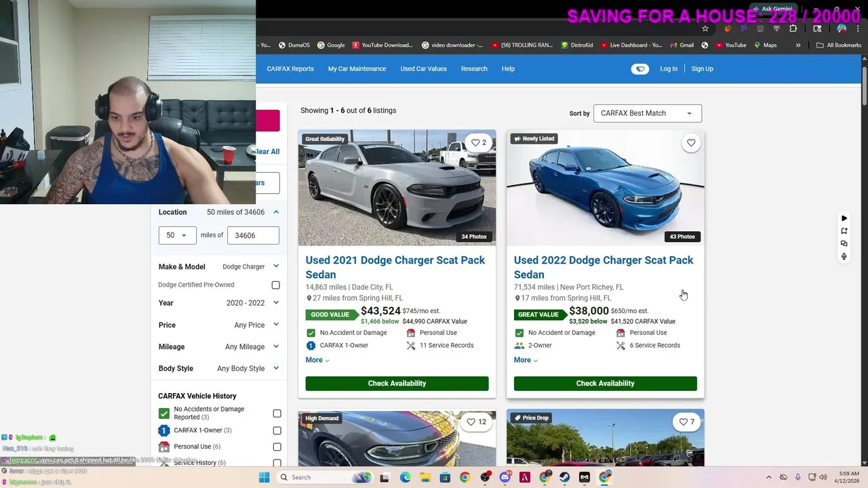Image resolution: width=868 pixels, height=488 pixels.
Task: Open Used 2021 Dodge Charger Scat Pack title
Action: pyautogui.click(x=395, y=267)
